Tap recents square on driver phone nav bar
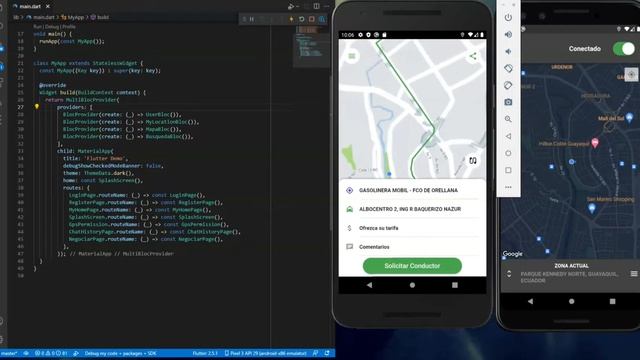Image resolution: width=640 pixels, height=360 pixels. point(612,301)
